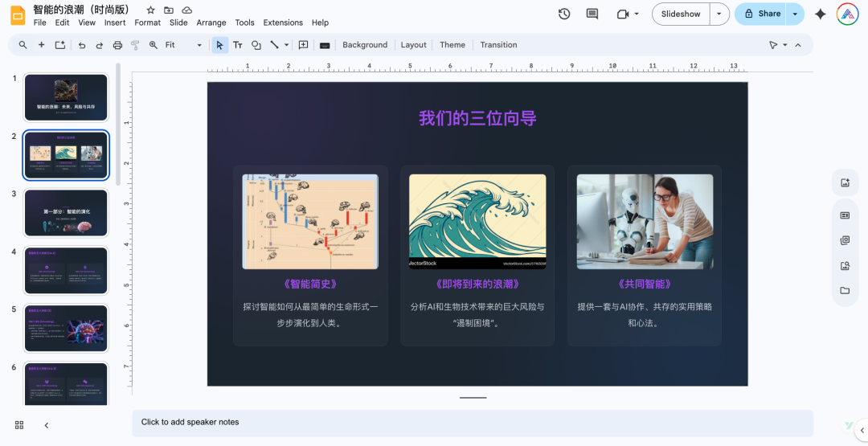Select slide 5 thumbnail
Image resolution: width=868 pixels, height=446 pixels.
(x=66, y=328)
